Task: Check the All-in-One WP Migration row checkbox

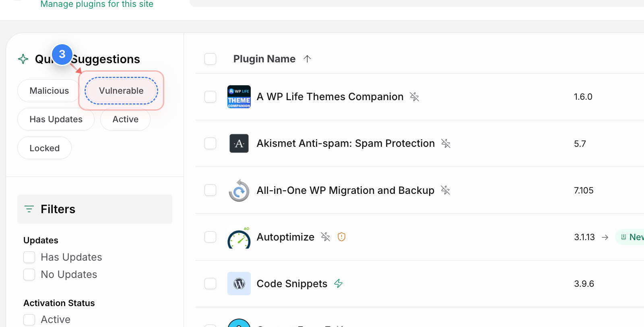Action: pyautogui.click(x=211, y=190)
